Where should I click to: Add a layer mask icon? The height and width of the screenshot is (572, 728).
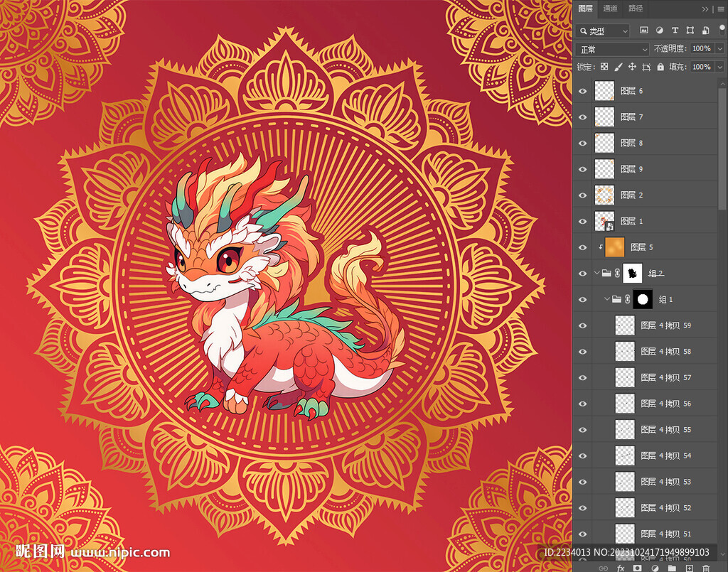coord(638,568)
